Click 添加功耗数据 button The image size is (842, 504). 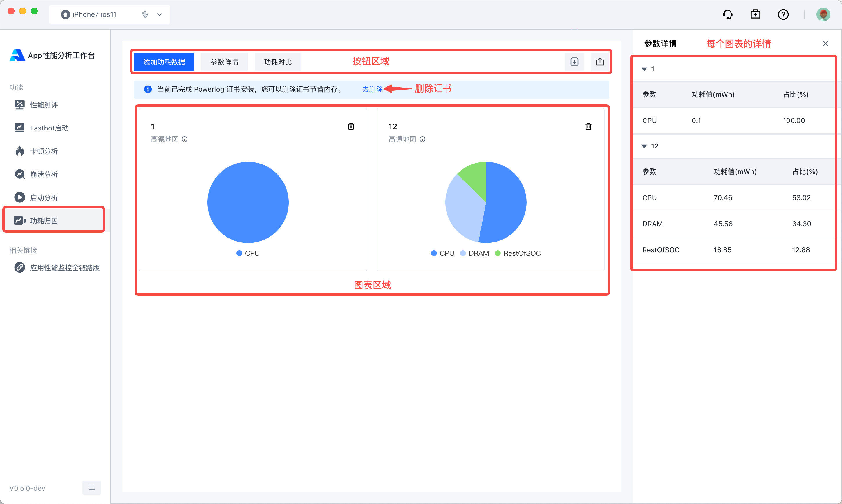[164, 62]
